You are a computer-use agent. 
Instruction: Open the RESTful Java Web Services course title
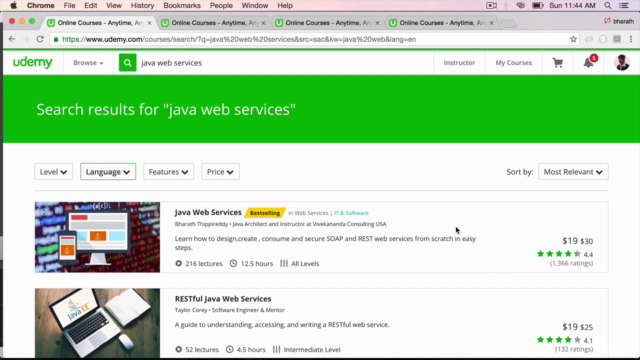coord(223,299)
